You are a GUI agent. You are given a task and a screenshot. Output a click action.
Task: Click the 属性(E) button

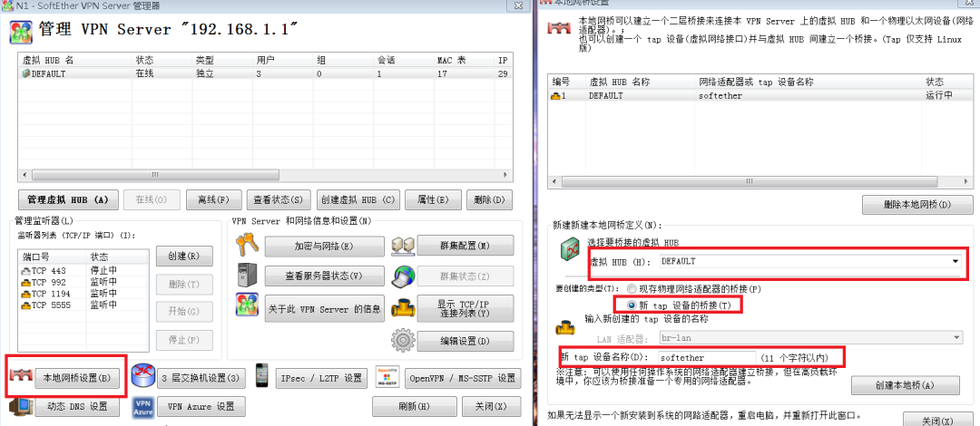(x=433, y=200)
